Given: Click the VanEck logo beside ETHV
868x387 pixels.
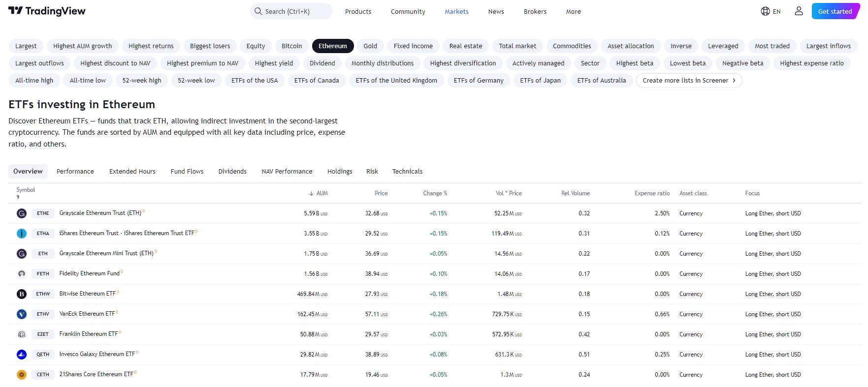Looking at the screenshot, I should [22, 314].
